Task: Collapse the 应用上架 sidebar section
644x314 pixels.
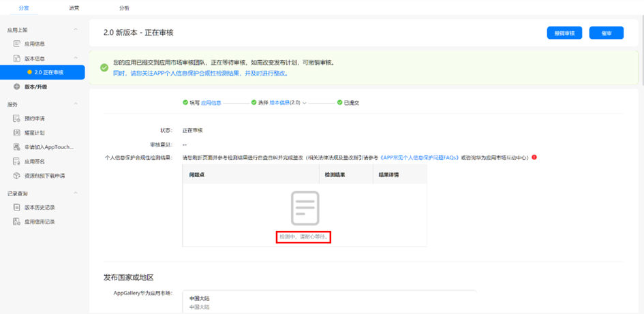Action: click(x=76, y=30)
